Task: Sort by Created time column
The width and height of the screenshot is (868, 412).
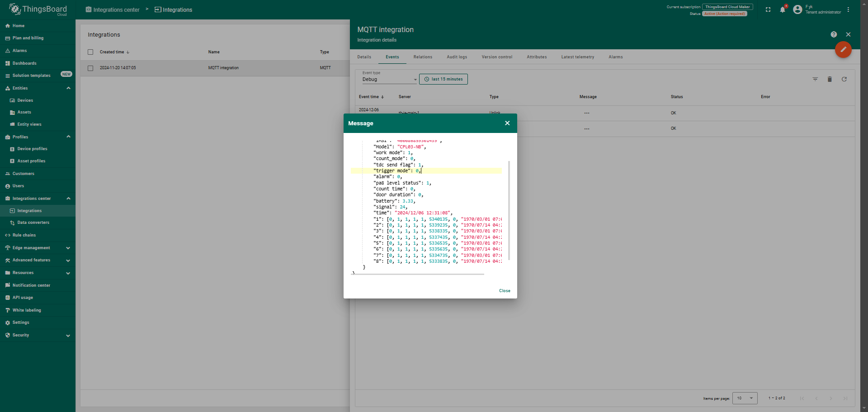Action: (x=114, y=52)
